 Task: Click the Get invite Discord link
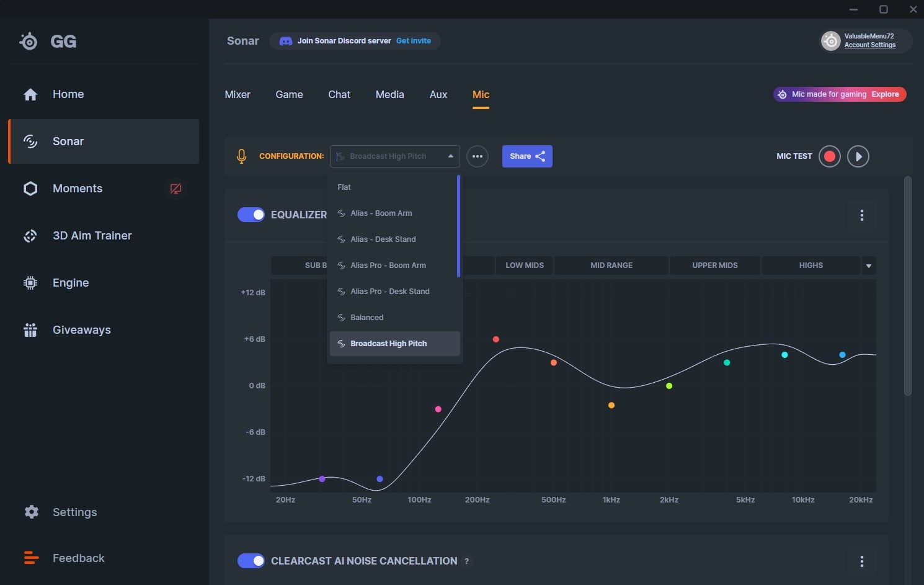[413, 41]
